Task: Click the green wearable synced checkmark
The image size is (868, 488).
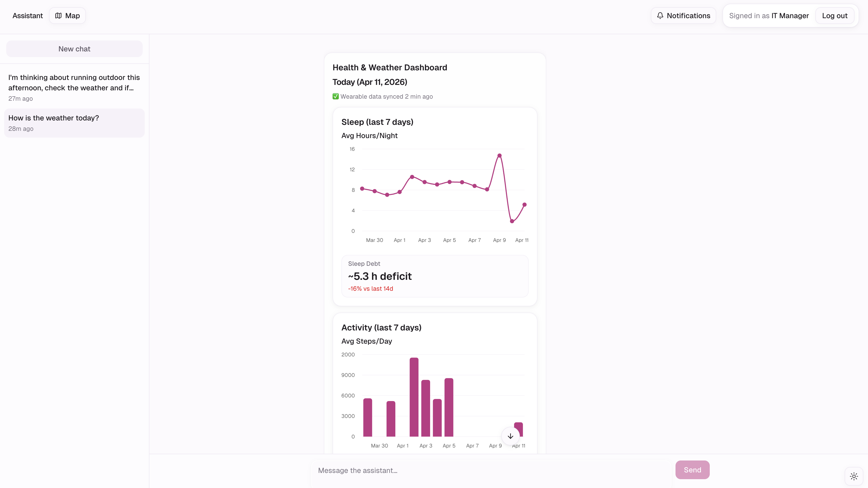Action: tap(335, 97)
